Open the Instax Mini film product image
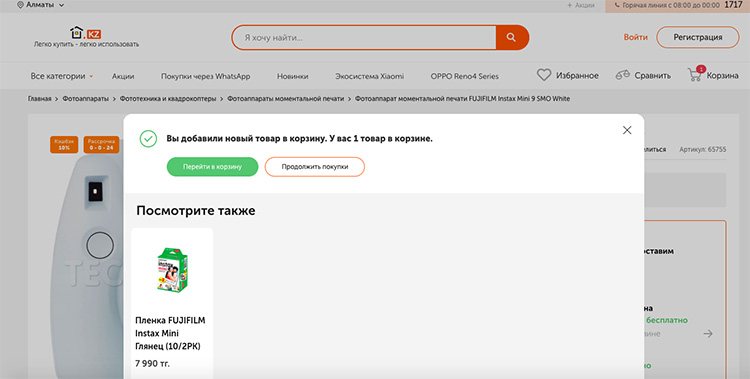This screenshot has width=750, height=379. (x=172, y=269)
